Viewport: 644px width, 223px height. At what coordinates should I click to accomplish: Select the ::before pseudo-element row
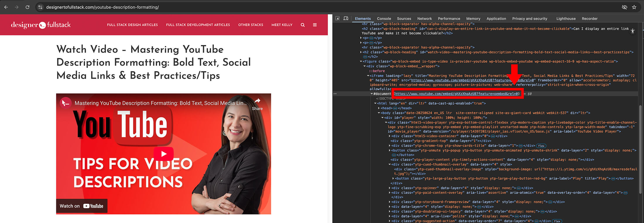pos(377,71)
